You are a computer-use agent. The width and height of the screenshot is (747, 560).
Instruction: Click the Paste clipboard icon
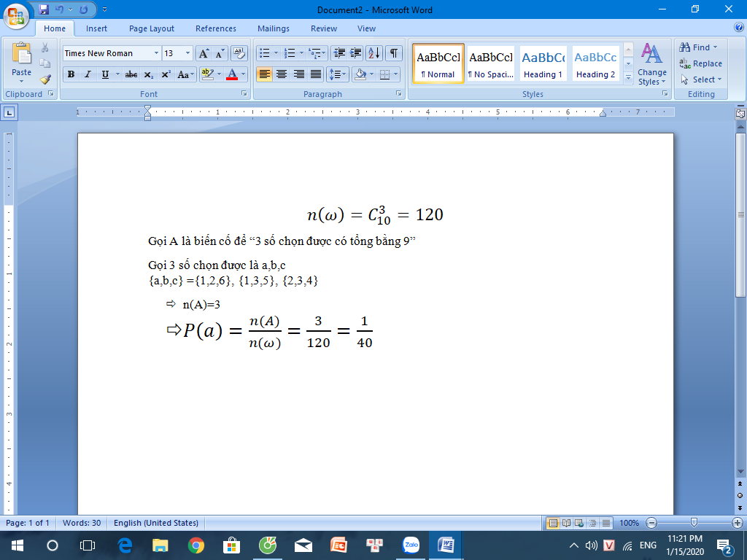(x=21, y=53)
